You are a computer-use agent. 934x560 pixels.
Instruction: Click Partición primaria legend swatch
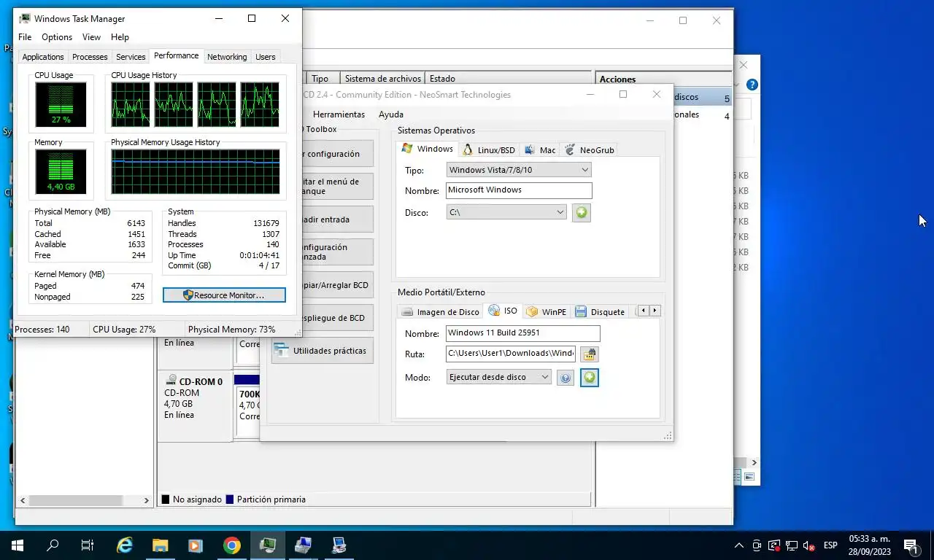point(230,500)
